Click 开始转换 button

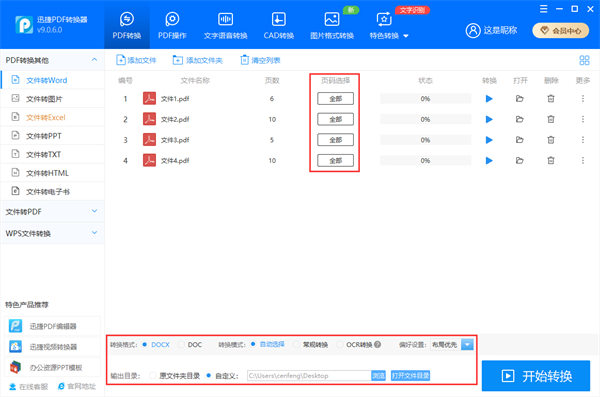[x=536, y=376]
